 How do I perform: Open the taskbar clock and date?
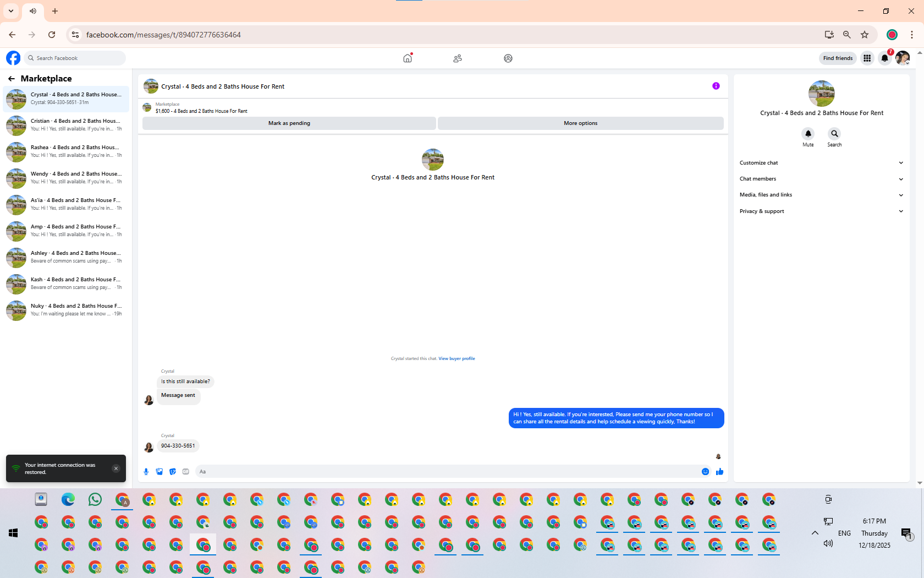[x=875, y=533]
